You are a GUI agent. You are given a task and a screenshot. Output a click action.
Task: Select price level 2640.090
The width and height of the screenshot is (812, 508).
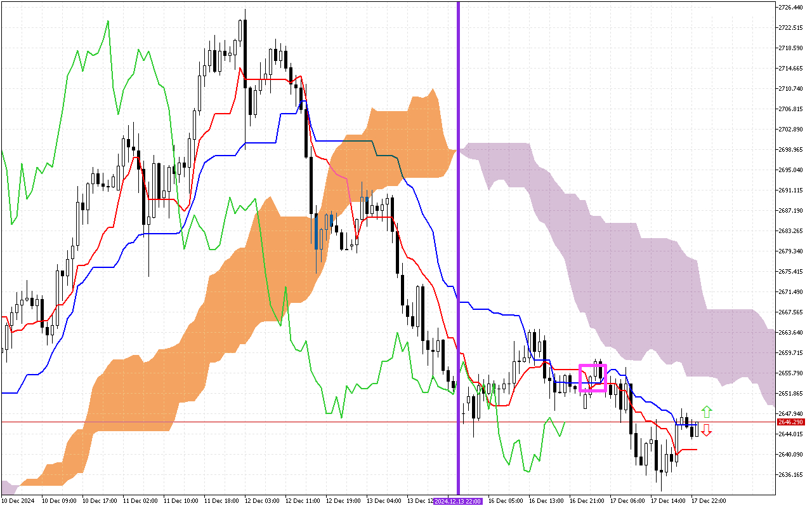(790, 455)
